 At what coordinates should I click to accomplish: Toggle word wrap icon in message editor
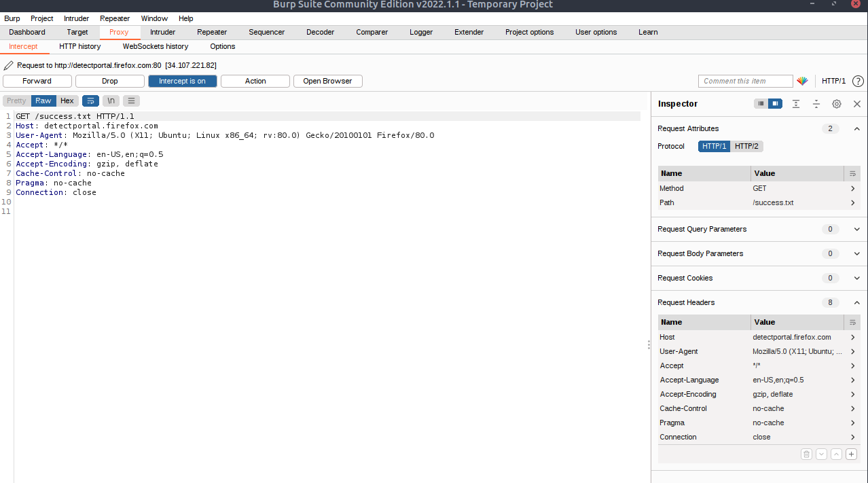(90, 101)
